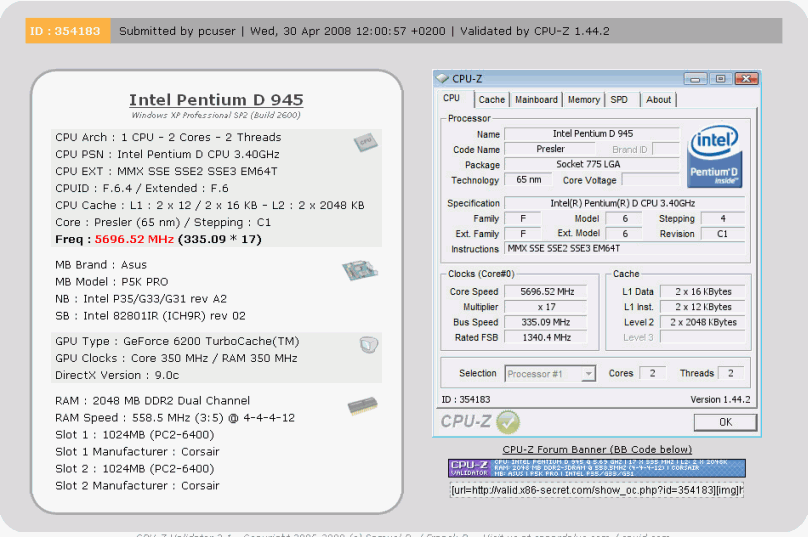Click the Stepping value field

pyautogui.click(x=722, y=219)
